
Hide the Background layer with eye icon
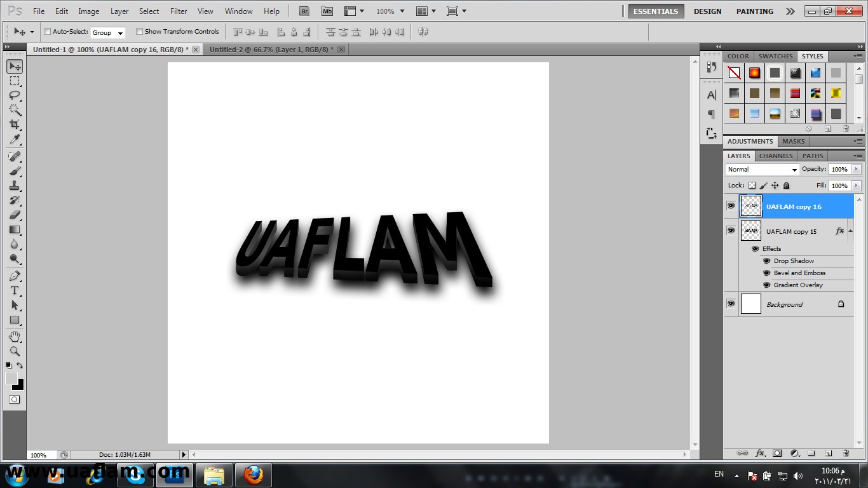click(x=731, y=304)
